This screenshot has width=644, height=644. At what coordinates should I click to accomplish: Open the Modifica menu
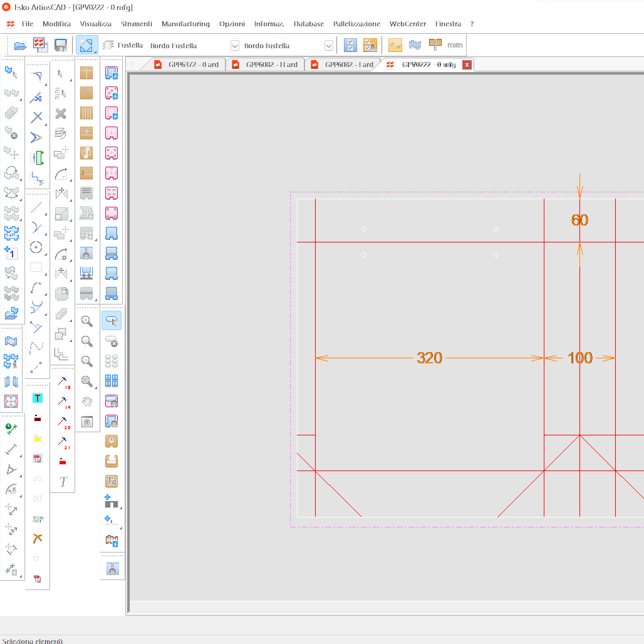[x=56, y=24]
